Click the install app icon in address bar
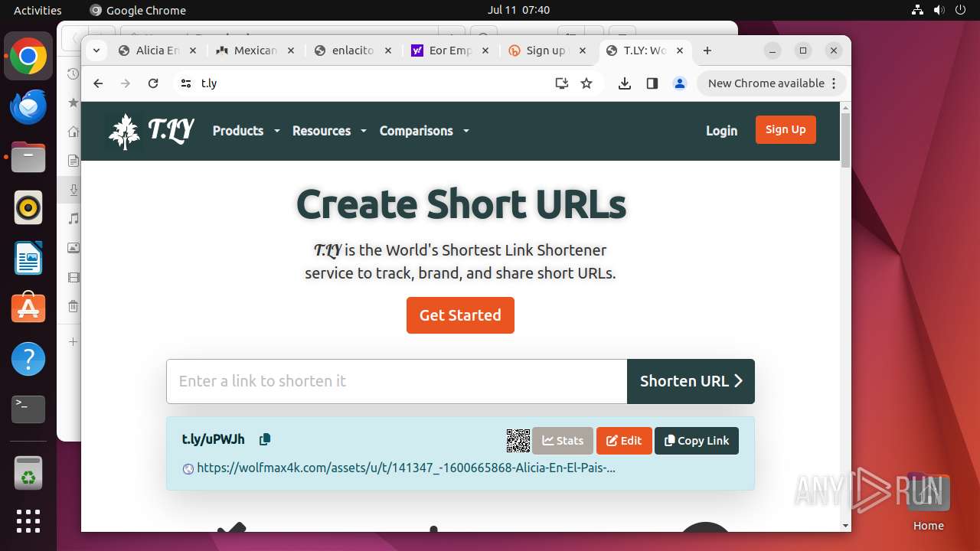Viewport: 980px width, 551px height. (562, 83)
